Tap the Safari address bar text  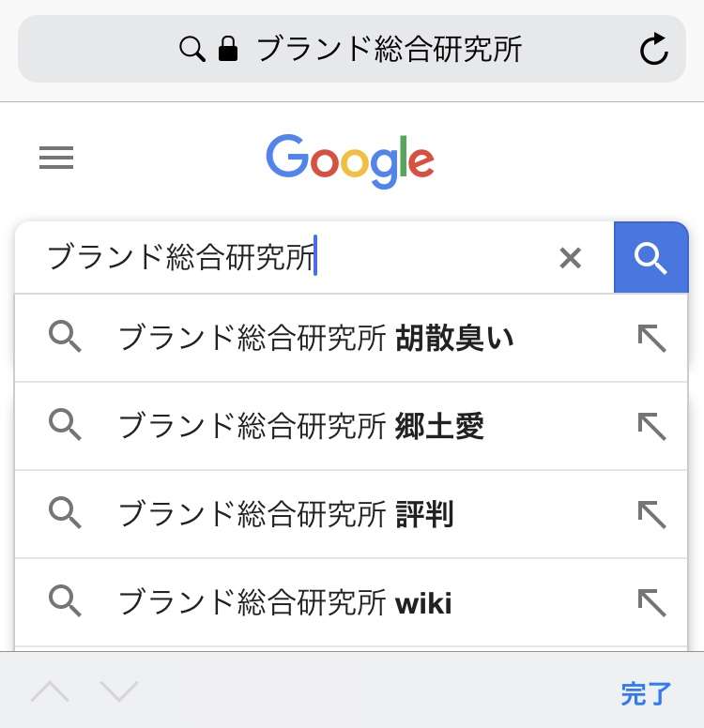pos(389,50)
